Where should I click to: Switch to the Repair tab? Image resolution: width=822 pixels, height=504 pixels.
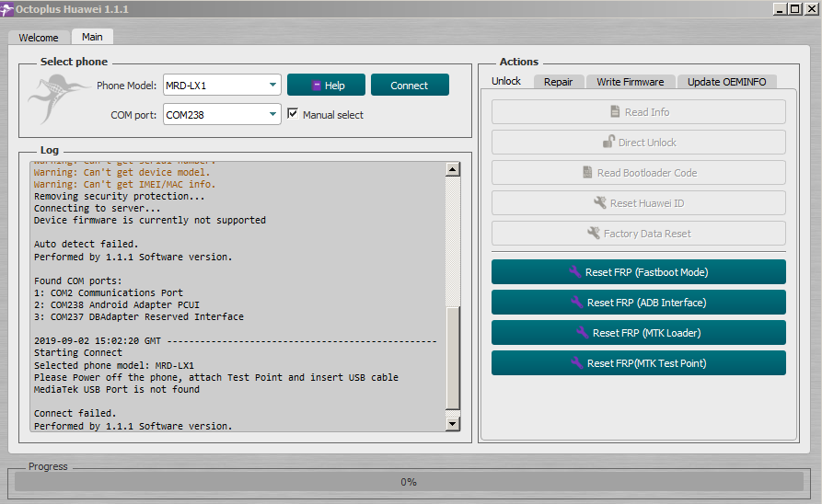coord(559,82)
